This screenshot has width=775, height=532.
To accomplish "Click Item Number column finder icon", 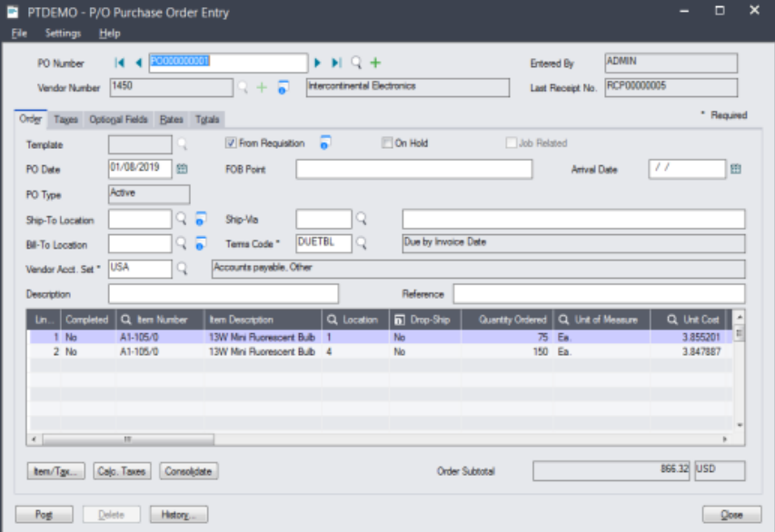I will pos(126,320).
